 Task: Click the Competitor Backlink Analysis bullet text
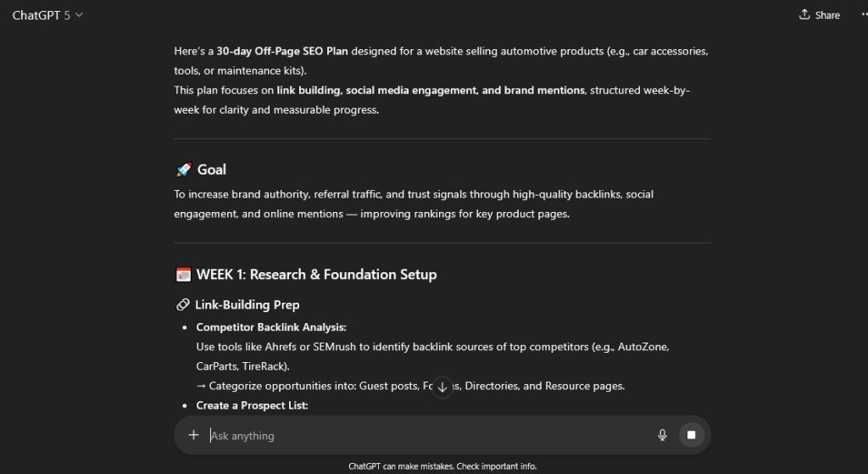coord(271,327)
